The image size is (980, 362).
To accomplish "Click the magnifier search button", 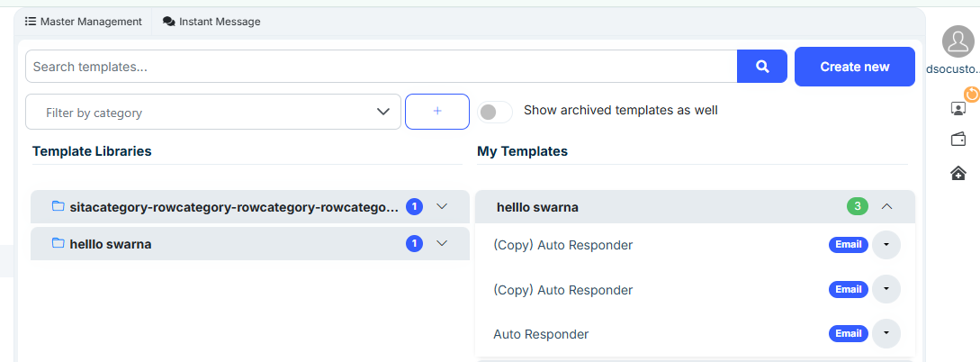I will tap(761, 67).
